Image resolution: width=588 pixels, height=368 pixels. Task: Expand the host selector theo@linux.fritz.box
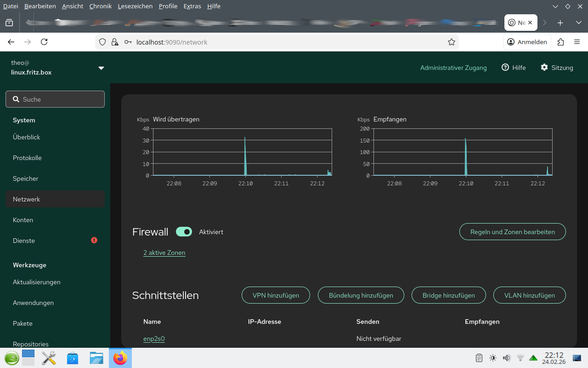click(x=101, y=68)
